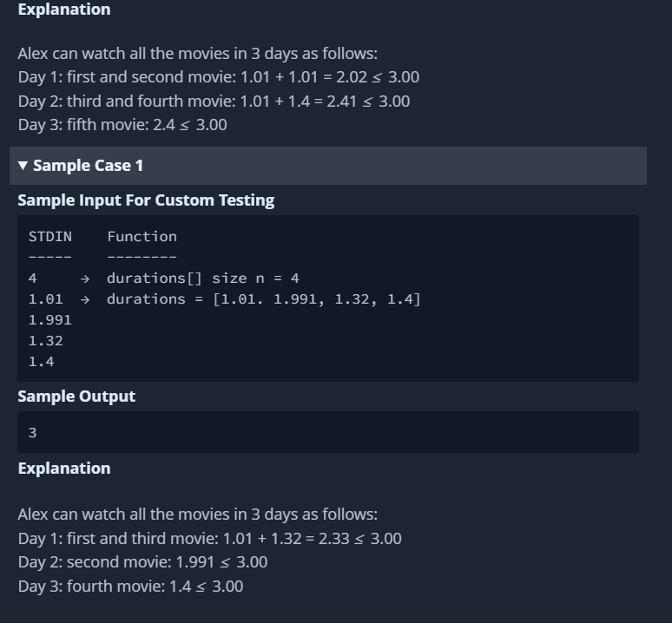Click the 1.32 input value
Image resolution: width=672 pixels, height=623 pixels.
(x=46, y=341)
